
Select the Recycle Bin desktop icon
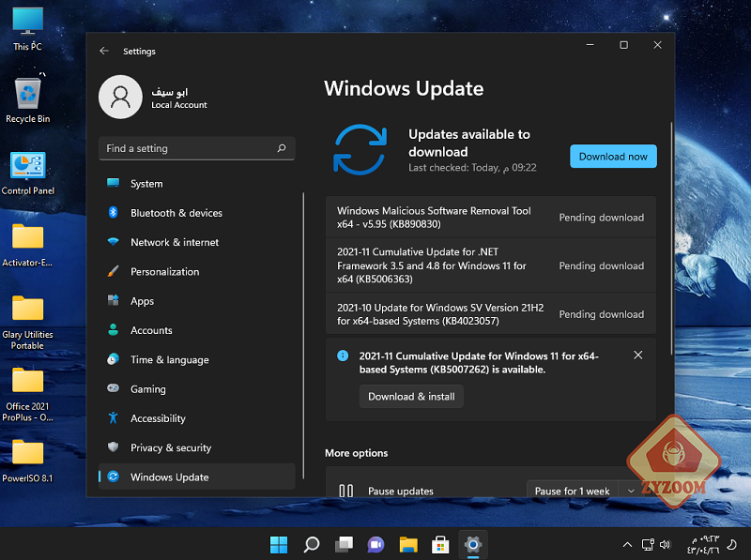pyautogui.click(x=28, y=99)
